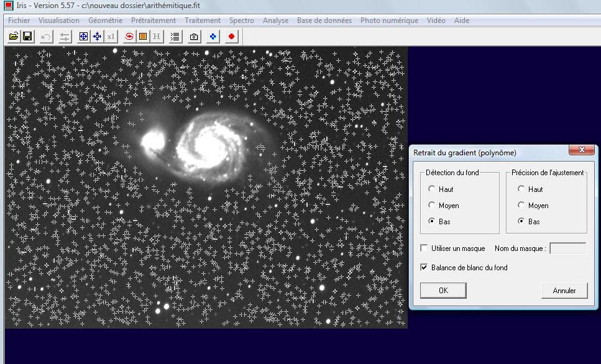Select Moyen under Précision de l'ajustement
The height and width of the screenshot is (364, 601).
[521, 205]
